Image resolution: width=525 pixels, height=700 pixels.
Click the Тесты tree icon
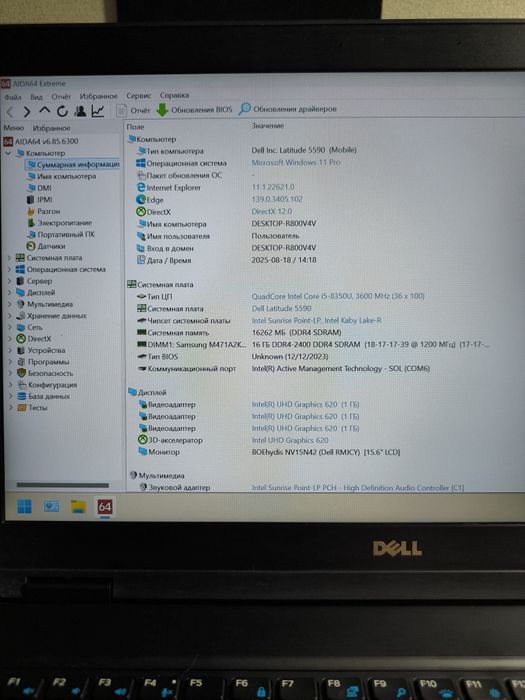21,407
